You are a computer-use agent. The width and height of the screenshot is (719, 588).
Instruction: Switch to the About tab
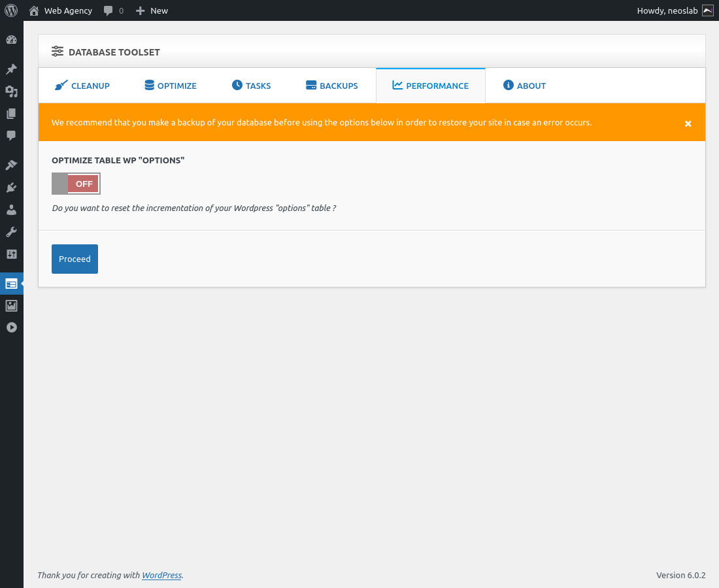[x=525, y=86]
